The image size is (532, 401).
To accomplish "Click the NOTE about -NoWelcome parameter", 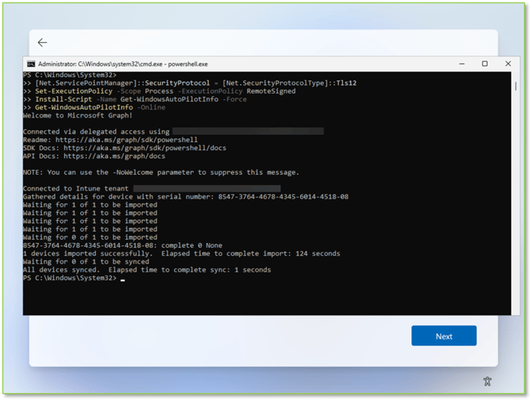I will click(x=160, y=172).
